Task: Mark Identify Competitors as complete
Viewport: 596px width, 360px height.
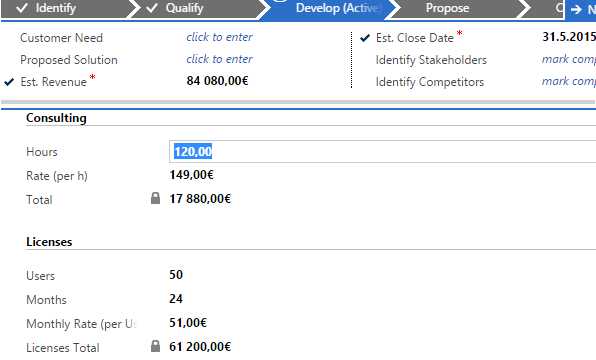Action: click(569, 81)
